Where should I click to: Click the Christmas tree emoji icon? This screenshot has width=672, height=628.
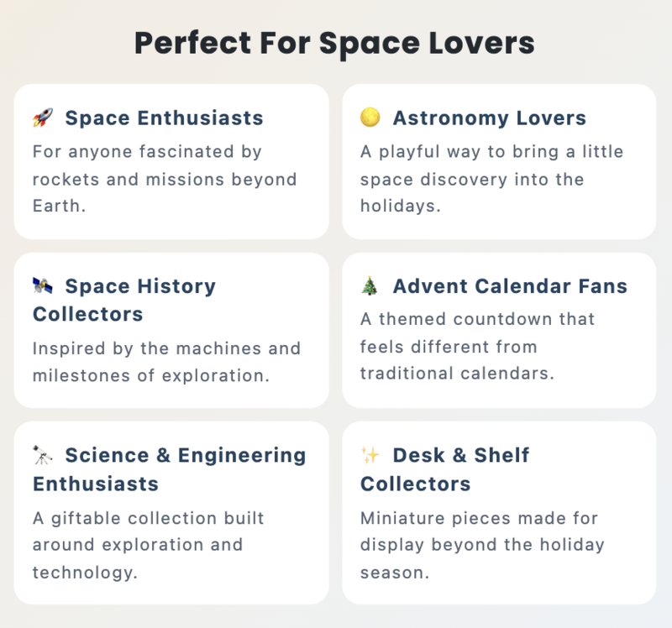(370, 285)
